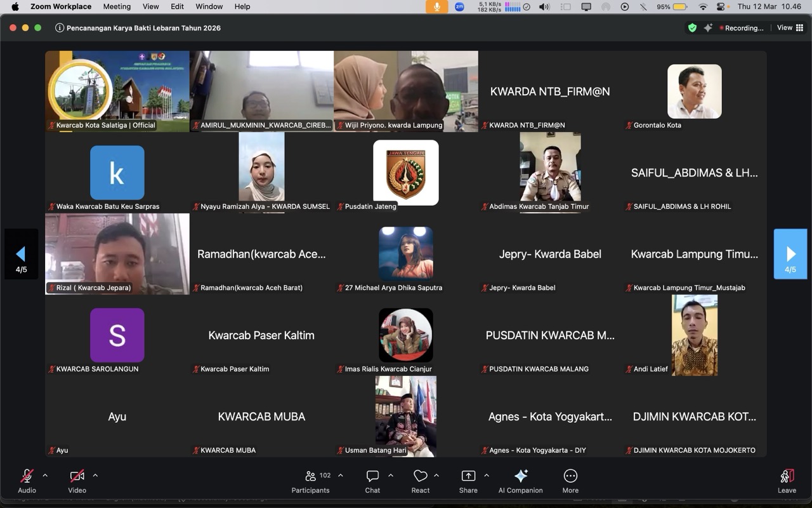Turn on the Video camera
Screen dimensions: 812x508
pyautogui.click(x=77, y=476)
